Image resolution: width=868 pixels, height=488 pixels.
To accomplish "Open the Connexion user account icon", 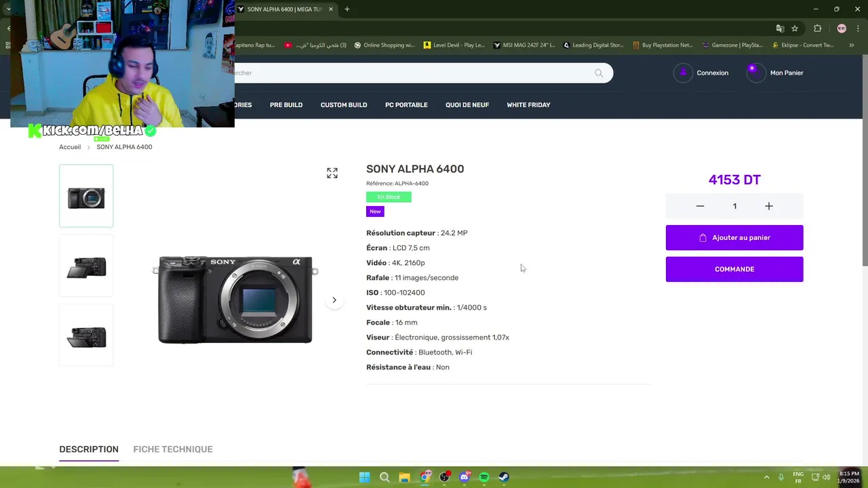I will [683, 73].
